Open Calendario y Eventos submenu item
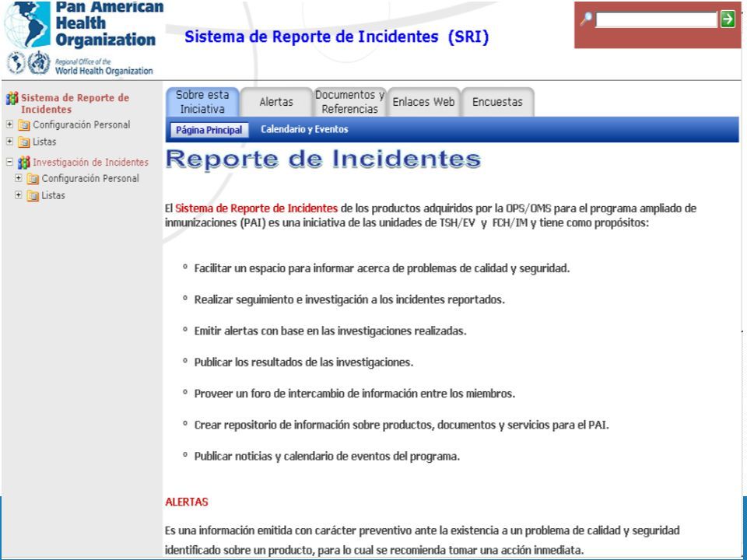This screenshot has width=747, height=560. pyautogui.click(x=304, y=130)
